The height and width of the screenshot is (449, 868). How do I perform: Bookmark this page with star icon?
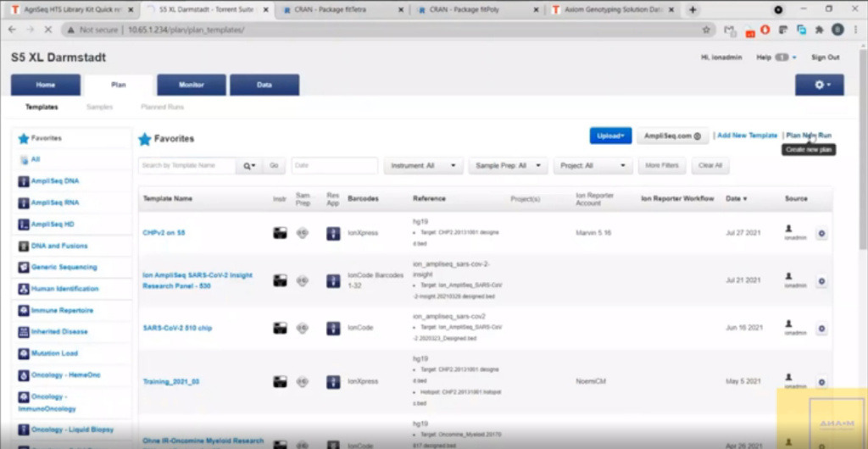click(x=706, y=30)
